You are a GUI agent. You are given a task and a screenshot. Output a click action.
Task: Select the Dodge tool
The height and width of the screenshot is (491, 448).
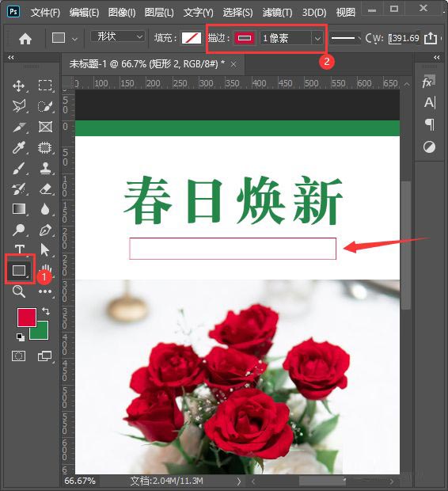(x=19, y=230)
